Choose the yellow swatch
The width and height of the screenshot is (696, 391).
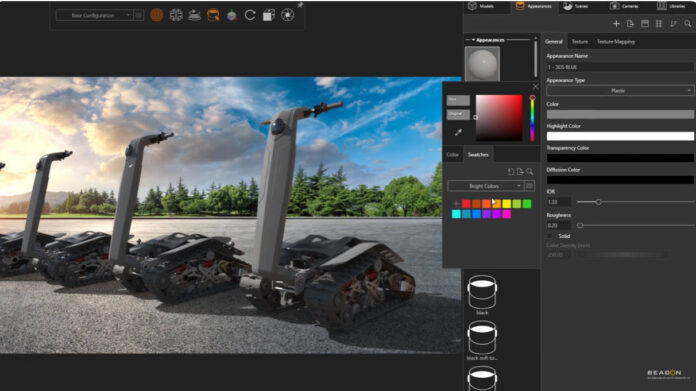click(x=506, y=204)
